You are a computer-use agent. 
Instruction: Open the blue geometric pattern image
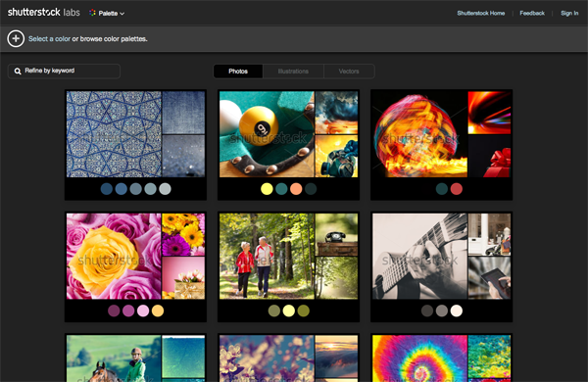pyautogui.click(x=114, y=134)
